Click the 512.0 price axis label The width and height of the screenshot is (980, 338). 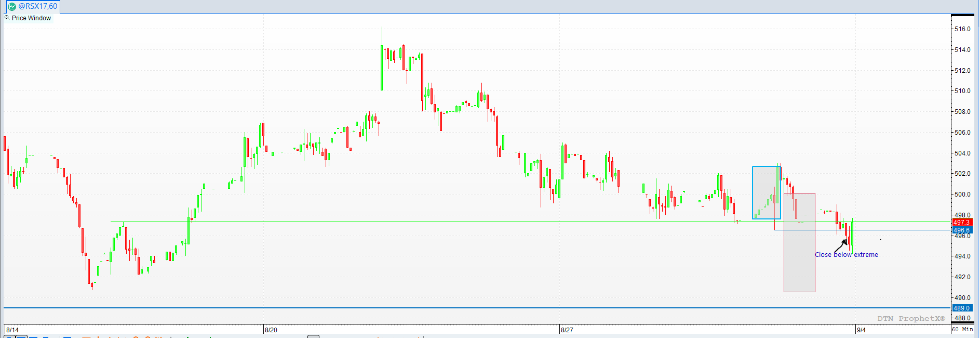962,71
